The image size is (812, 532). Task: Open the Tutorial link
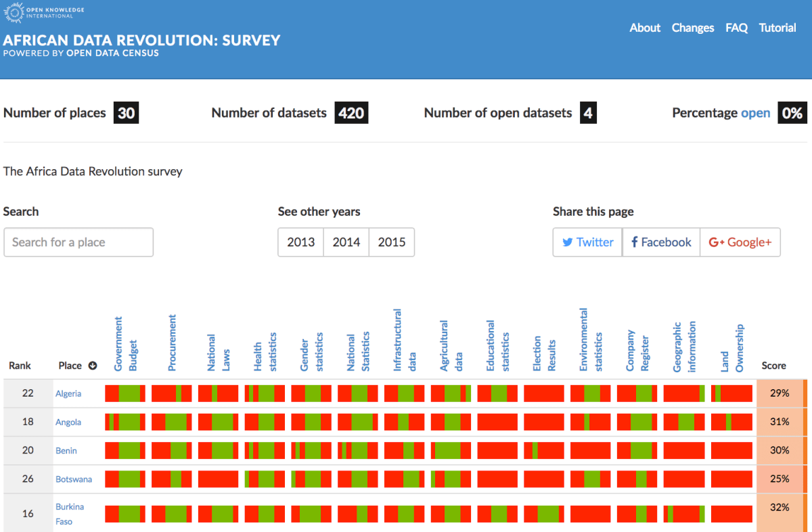(x=777, y=28)
